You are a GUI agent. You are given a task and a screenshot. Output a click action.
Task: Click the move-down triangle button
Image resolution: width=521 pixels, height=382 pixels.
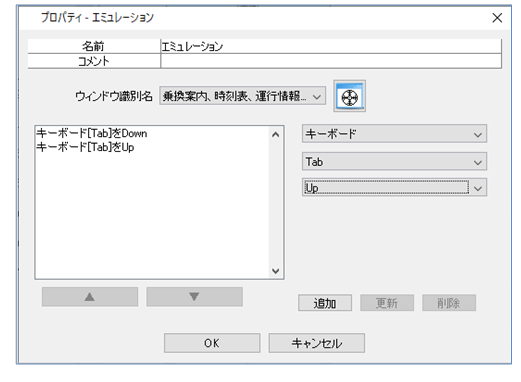194,297
